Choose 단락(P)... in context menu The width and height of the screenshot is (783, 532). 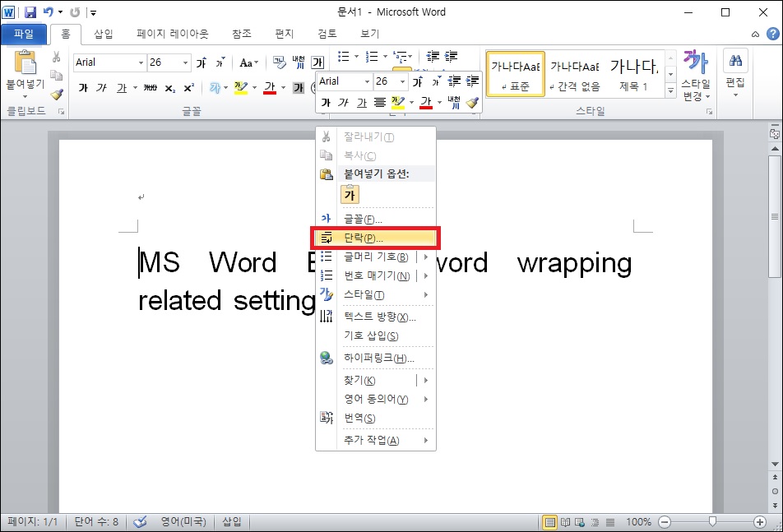coord(376,238)
